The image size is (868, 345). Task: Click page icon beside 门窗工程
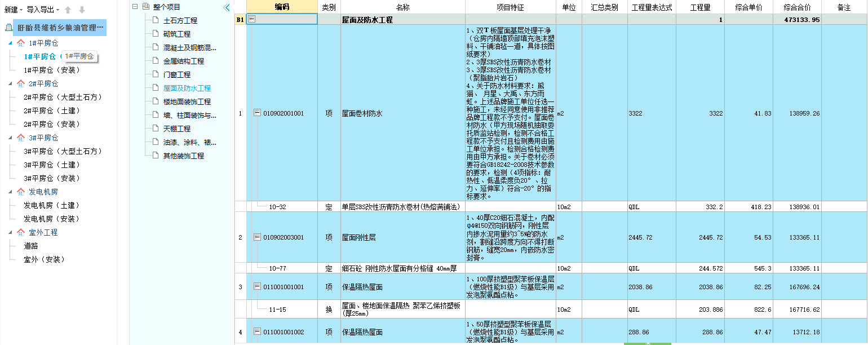click(x=156, y=74)
